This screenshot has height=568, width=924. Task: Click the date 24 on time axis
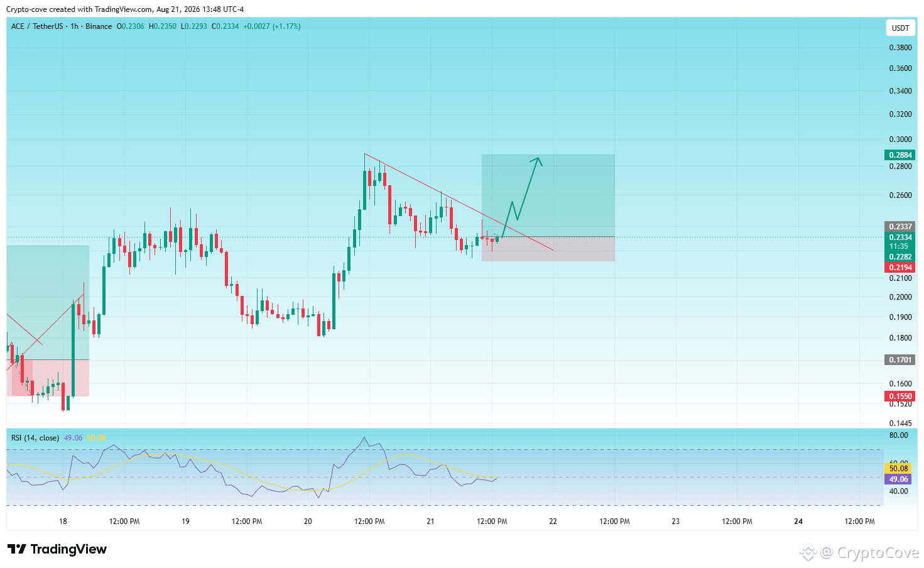point(798,522)
